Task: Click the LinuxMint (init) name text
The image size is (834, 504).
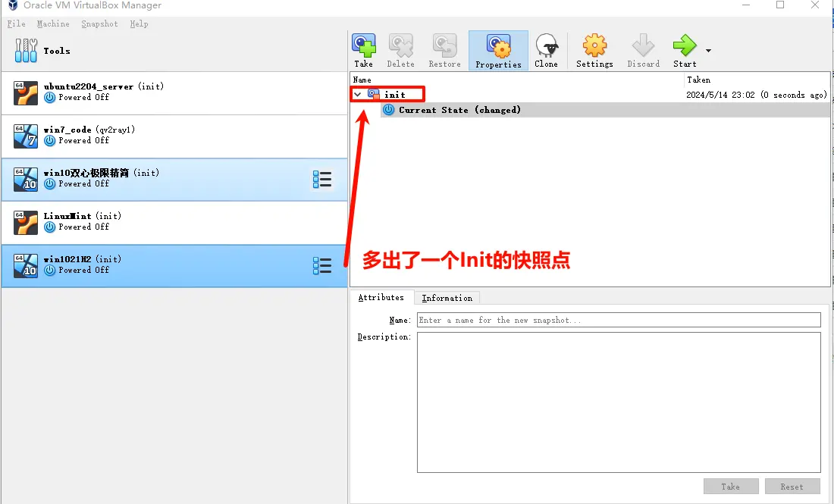Action: (83, 216)
